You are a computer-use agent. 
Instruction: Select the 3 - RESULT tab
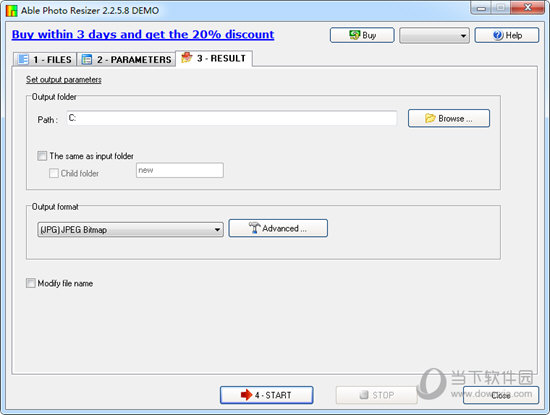[x=214, y=58]
